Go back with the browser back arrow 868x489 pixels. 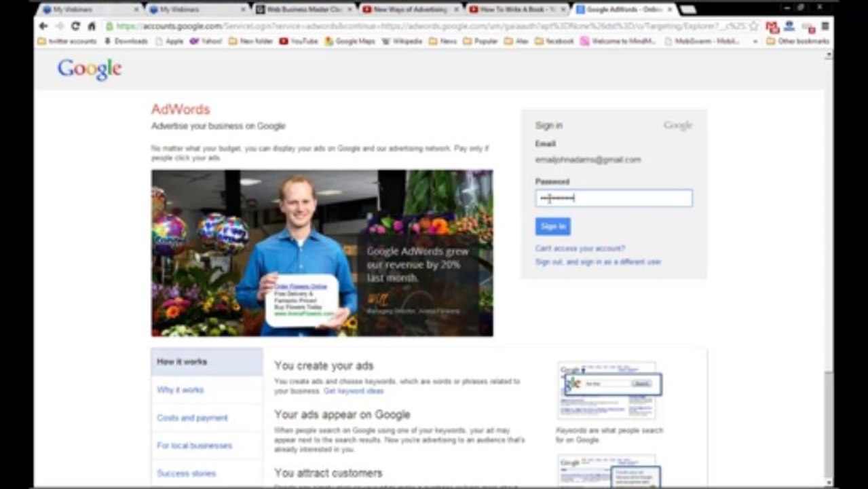[43, 26]
